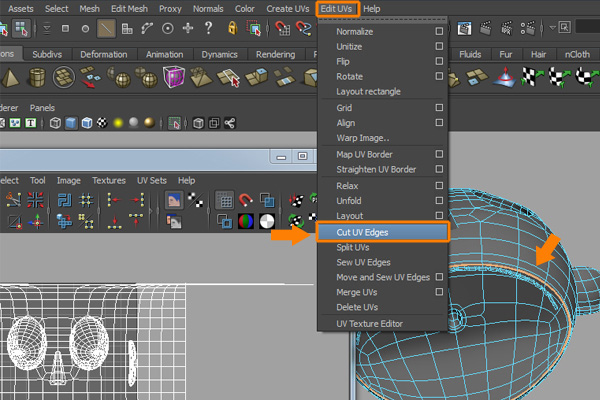Open the Create UVs menu

[x=288, y=8]
